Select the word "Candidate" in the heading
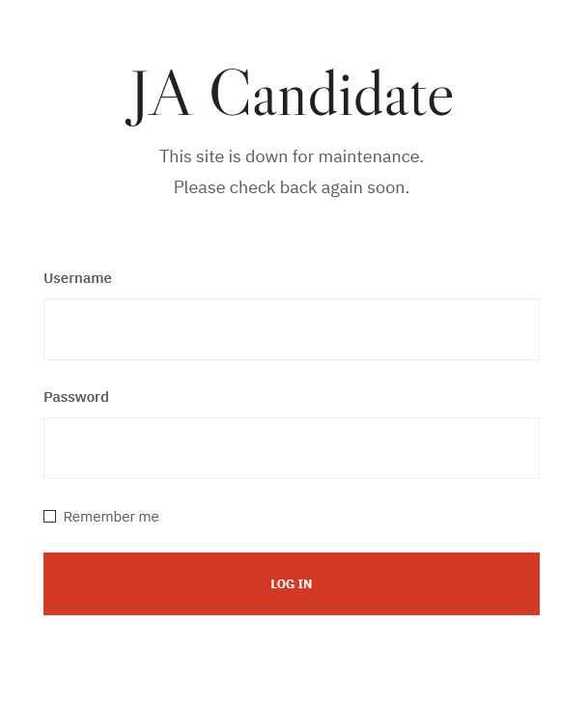The height and width of the screenshot is (708, 588). [x=331, y=96]
